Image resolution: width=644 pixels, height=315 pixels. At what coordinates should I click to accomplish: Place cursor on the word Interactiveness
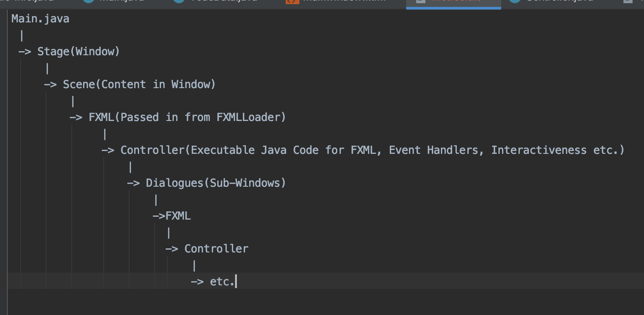click(x=539, y=150)
